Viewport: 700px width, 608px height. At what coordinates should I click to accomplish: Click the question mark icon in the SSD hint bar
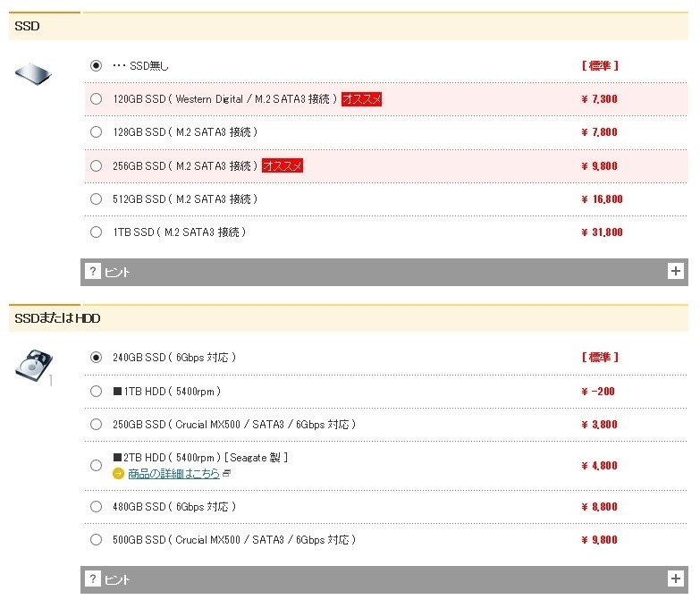coord(93,272)
